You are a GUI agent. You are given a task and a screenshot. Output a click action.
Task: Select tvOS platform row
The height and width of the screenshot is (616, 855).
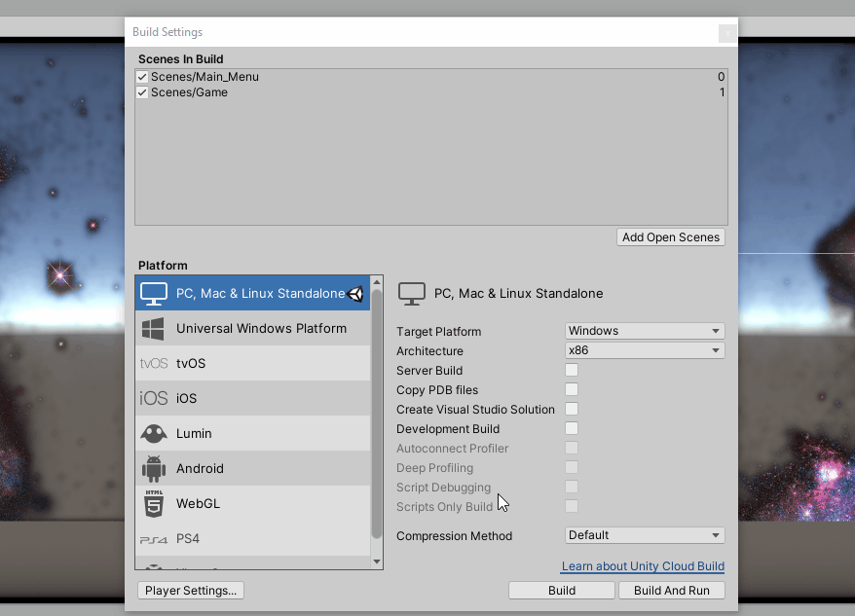point(252,363)
